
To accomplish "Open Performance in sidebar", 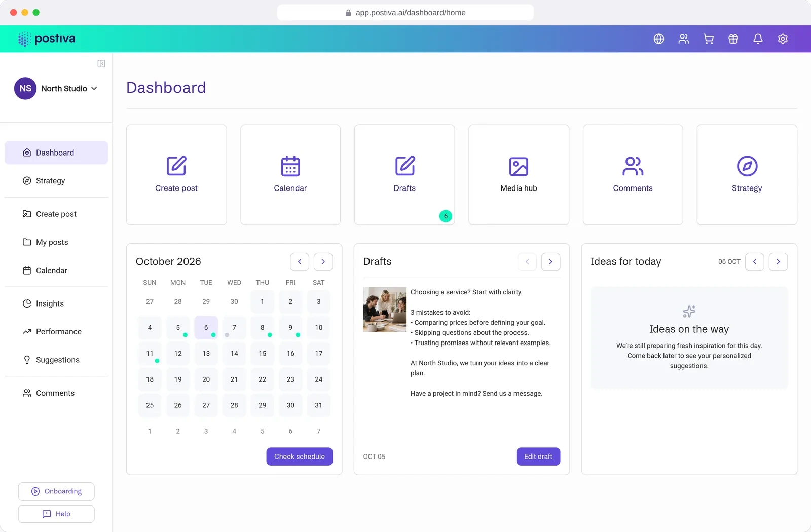I will tap(56, 332).
